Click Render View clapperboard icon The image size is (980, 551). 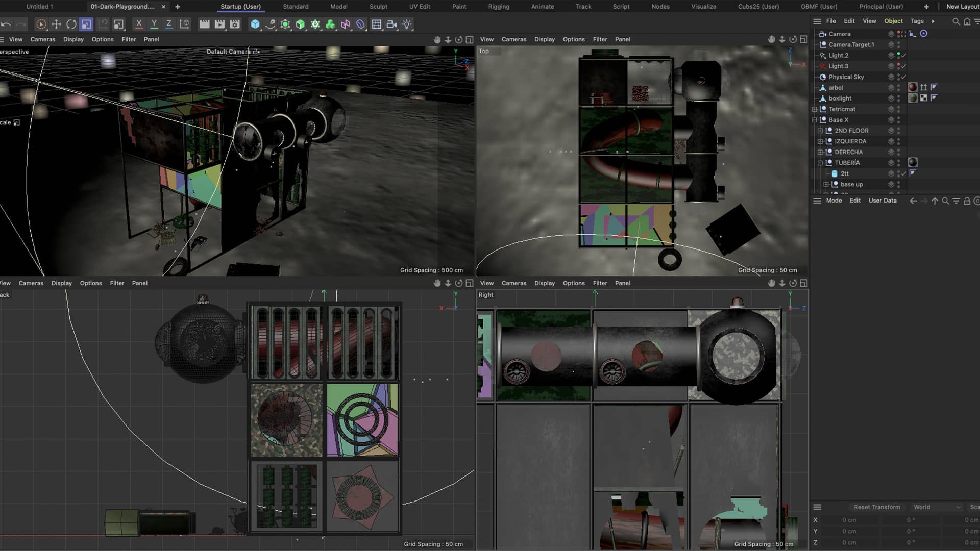pos(204,24)
